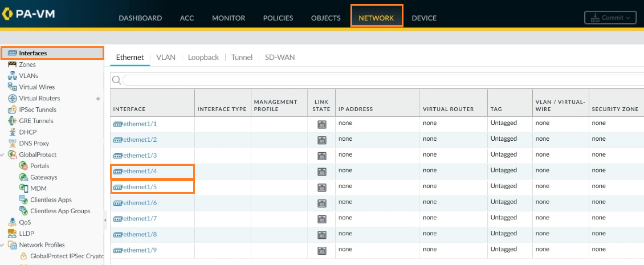Image resolution: width=644 pixels, height=265 pixels.
Task: Click the Clientless App Groups icon
Action: click(x=23, y=211)
